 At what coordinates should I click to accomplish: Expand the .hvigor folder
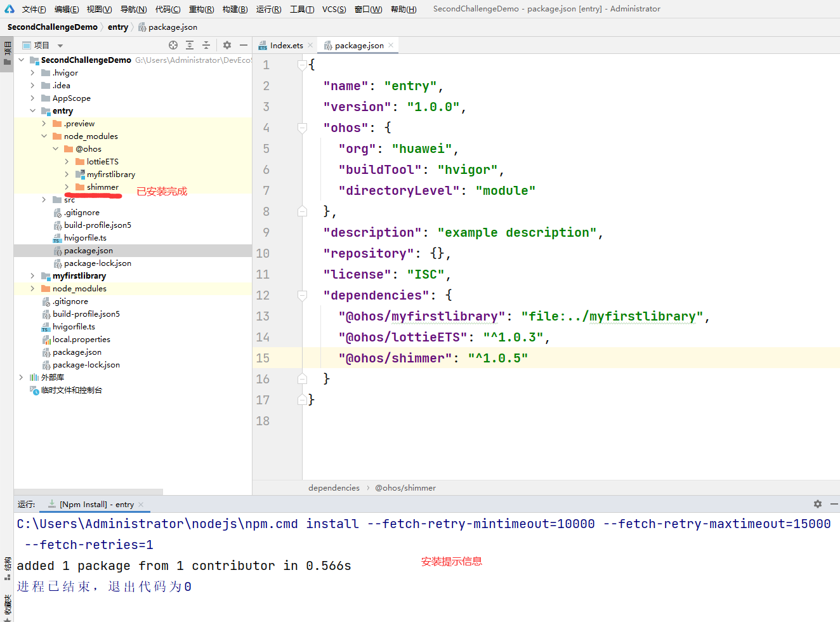tap(33, 72)
